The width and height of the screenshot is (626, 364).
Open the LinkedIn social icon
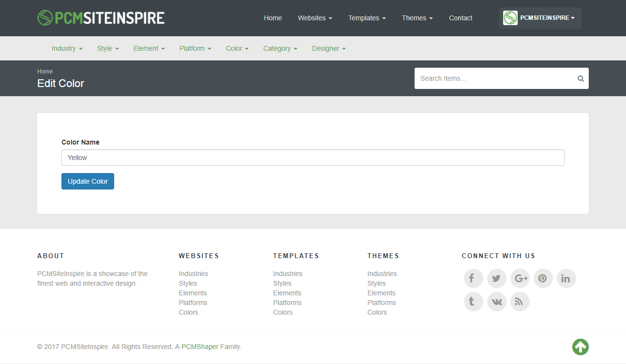point(566,278)
